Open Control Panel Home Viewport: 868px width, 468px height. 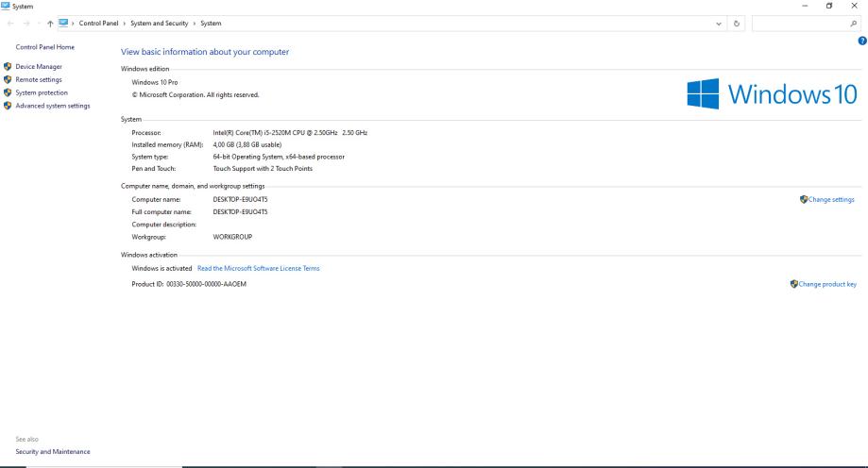44,47
